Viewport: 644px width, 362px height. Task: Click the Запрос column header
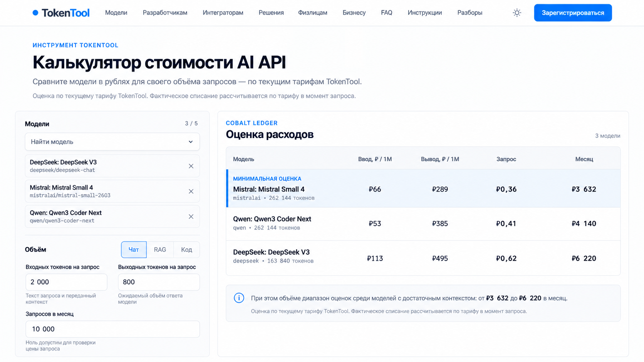click(506, 159)
